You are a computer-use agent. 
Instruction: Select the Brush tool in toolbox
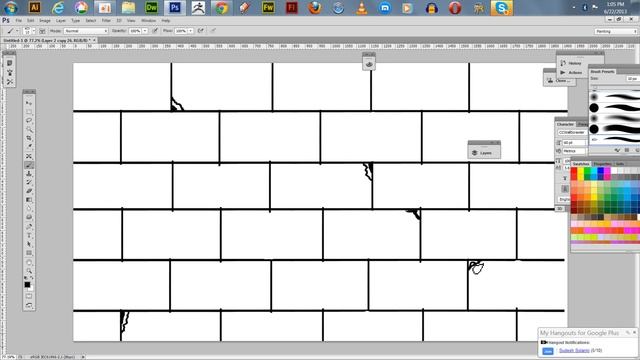(x=29, y=165)
